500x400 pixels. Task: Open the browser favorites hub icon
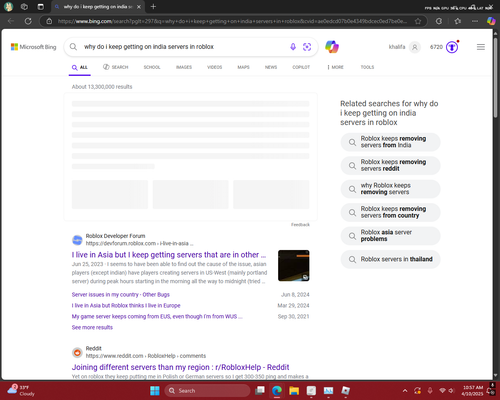coord(458,21)
